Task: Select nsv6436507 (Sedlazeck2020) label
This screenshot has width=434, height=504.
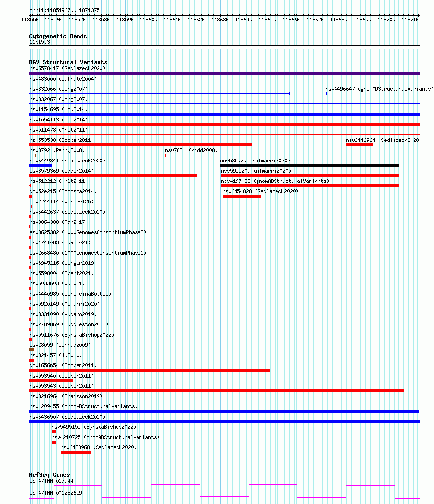Action: (x=67, y=417)
